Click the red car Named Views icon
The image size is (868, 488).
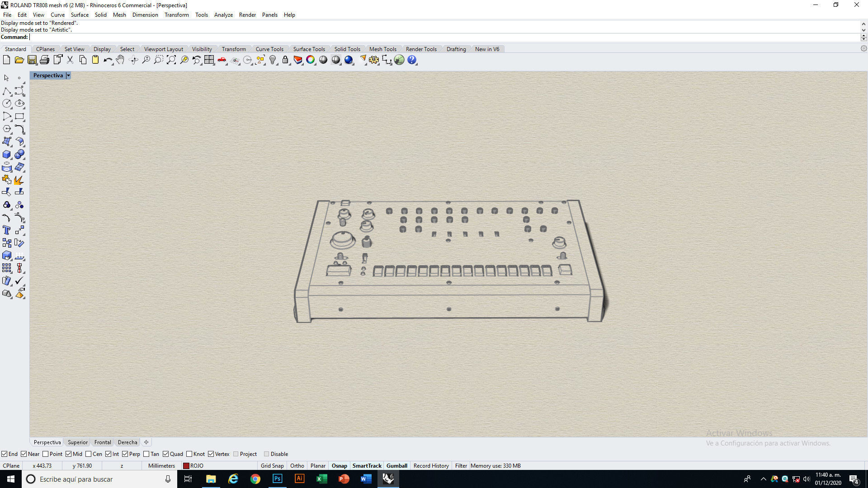click(222, 60)
